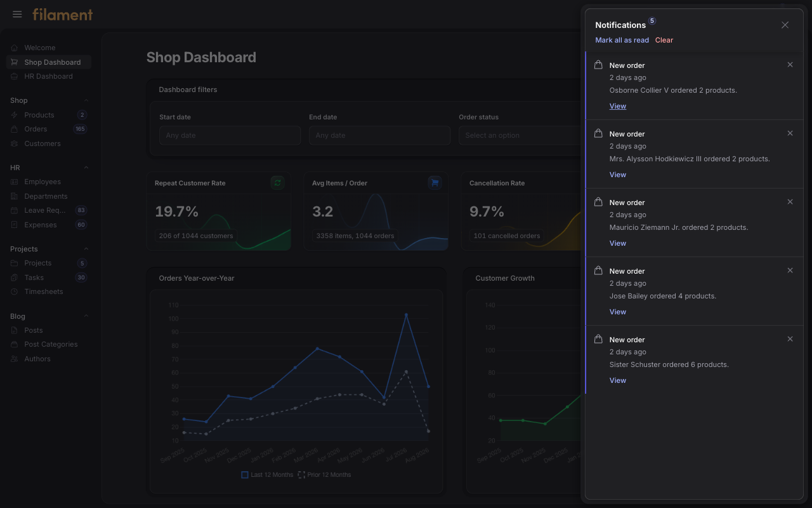Click shopping bag icon of Jose Bailey notification
The width and height of the screenshot is (812, 508).
(598, 271)
